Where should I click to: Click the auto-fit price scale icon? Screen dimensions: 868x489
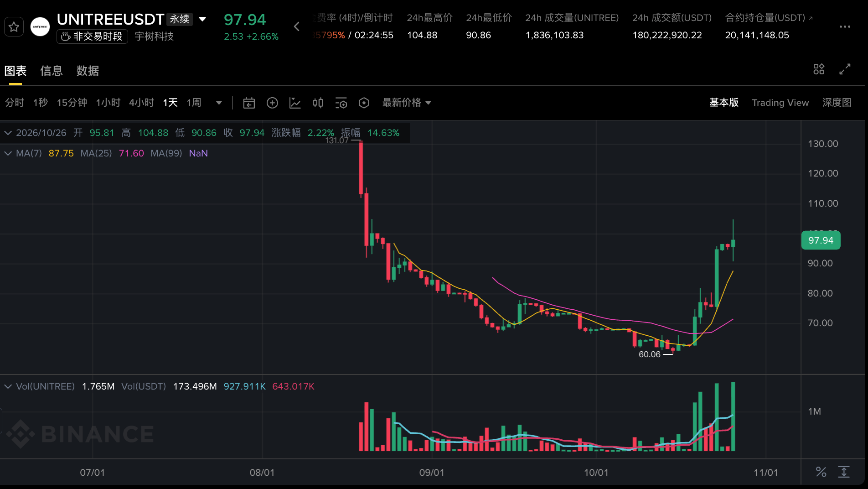point(844,472)
